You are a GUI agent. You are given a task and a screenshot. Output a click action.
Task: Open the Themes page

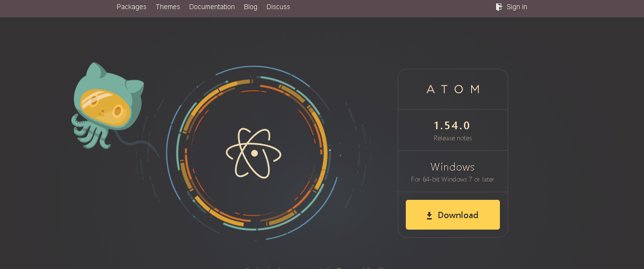point(168,7)
